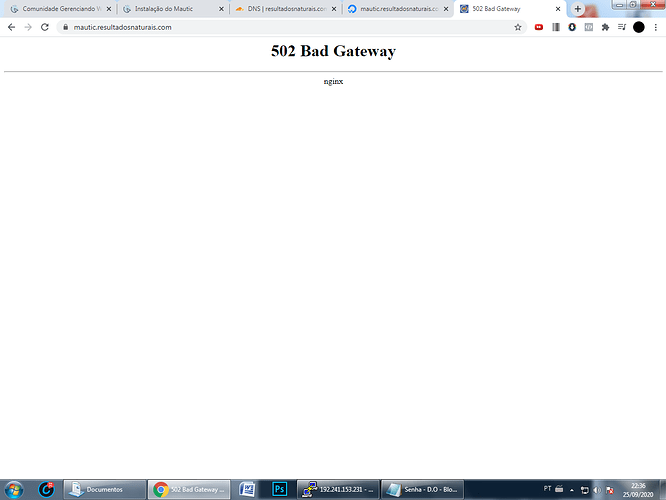Select Chrome 502 Bad Gateway taskbar button
This screenshot has height=500, width=666.
pos(189,490)
